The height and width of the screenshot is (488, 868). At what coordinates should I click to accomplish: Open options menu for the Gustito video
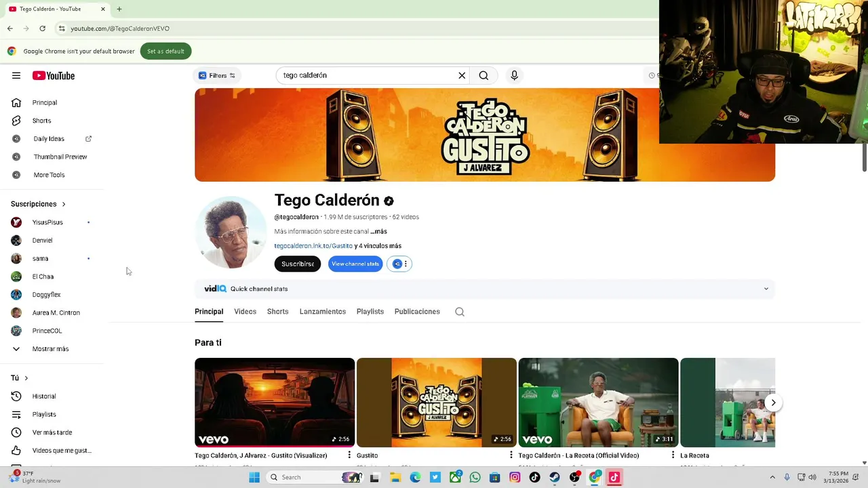(x=511, y=455)
